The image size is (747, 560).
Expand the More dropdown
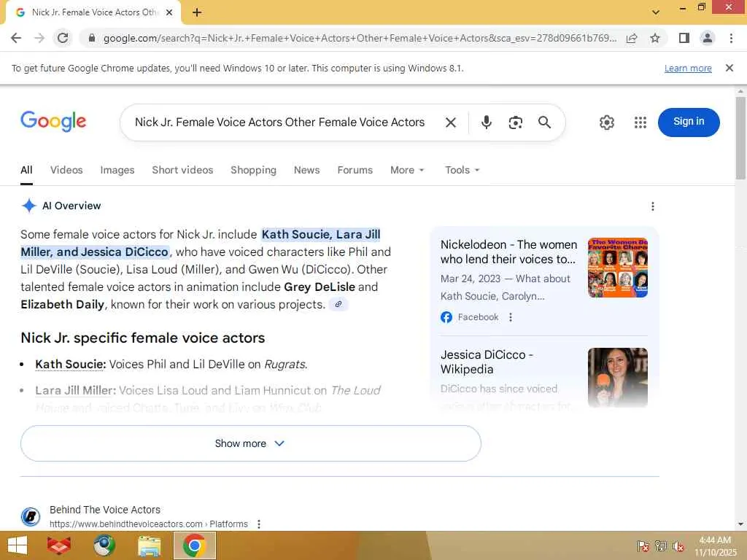[407, 170]
